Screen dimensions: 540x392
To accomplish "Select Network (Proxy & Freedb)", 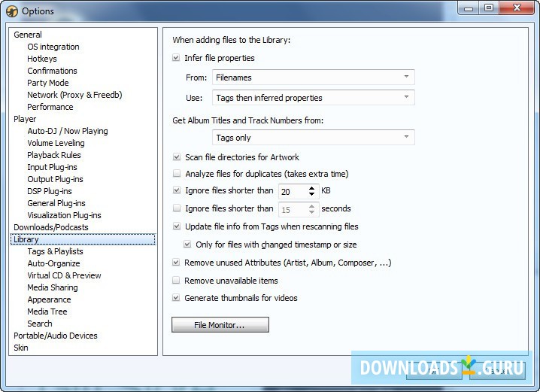I will pos(74,95).
